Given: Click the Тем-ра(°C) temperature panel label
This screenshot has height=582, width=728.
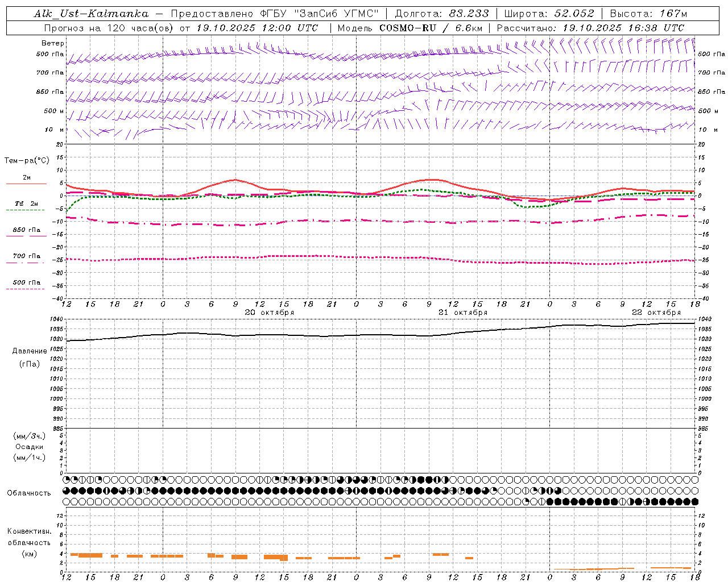Looking at the screenshot, I should click(27, 160).
